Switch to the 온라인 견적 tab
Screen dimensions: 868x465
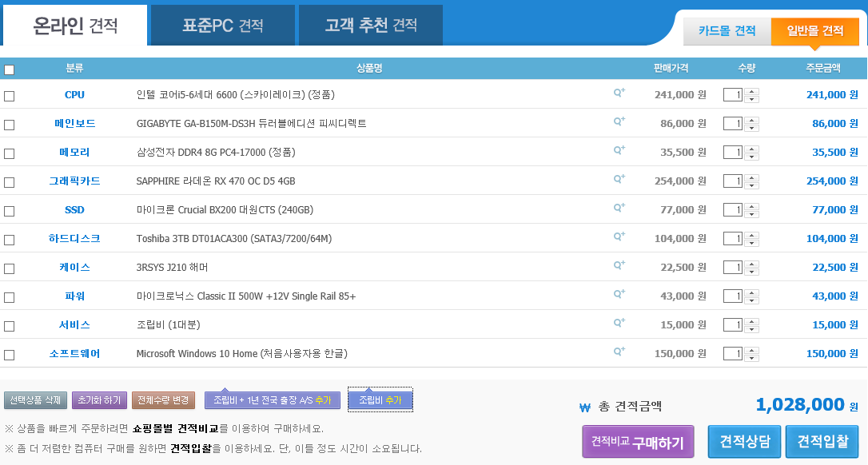coord(75,25)
